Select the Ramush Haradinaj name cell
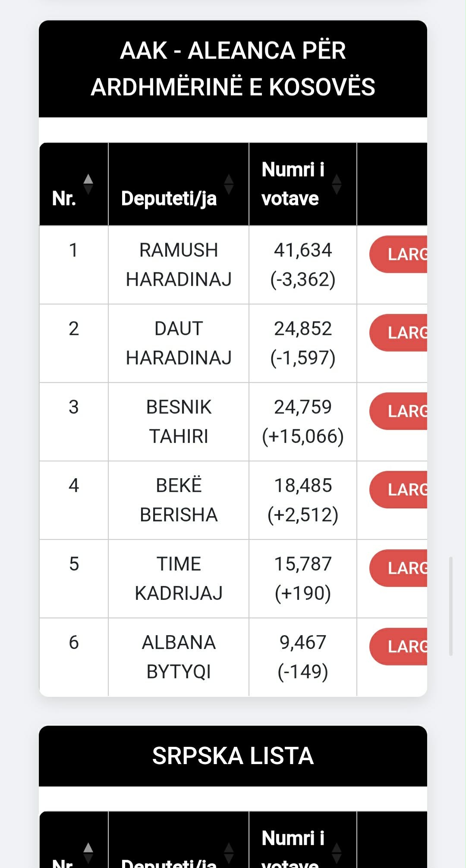 179,265
